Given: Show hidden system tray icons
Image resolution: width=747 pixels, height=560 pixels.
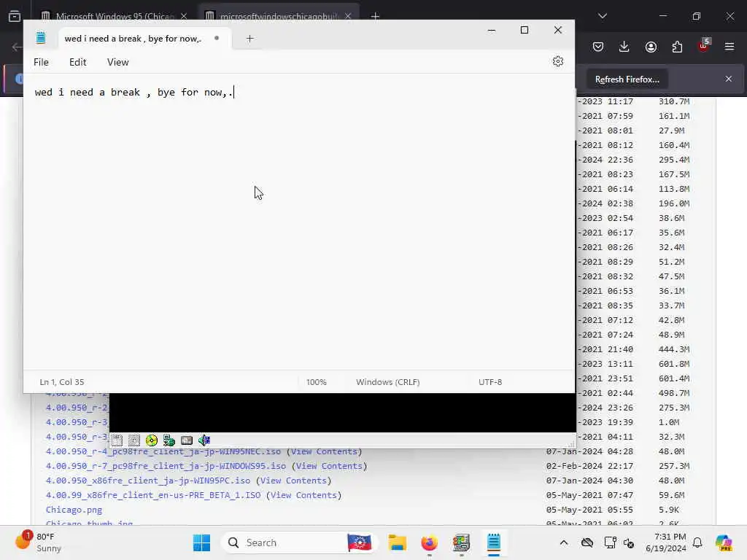Looking at the screenshot, I should tap(564, 542).
